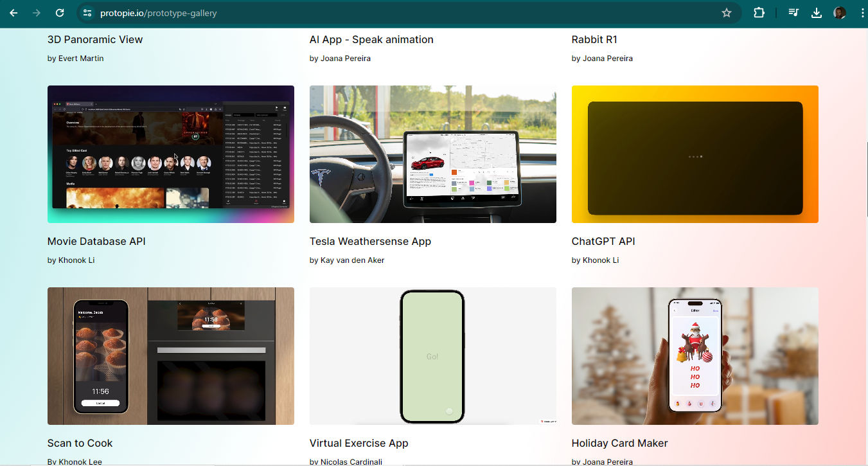The height and width of the screenshot is (466, 868).
Task: Open the media controls icon in the toolbar
Action: coord(793,12)
